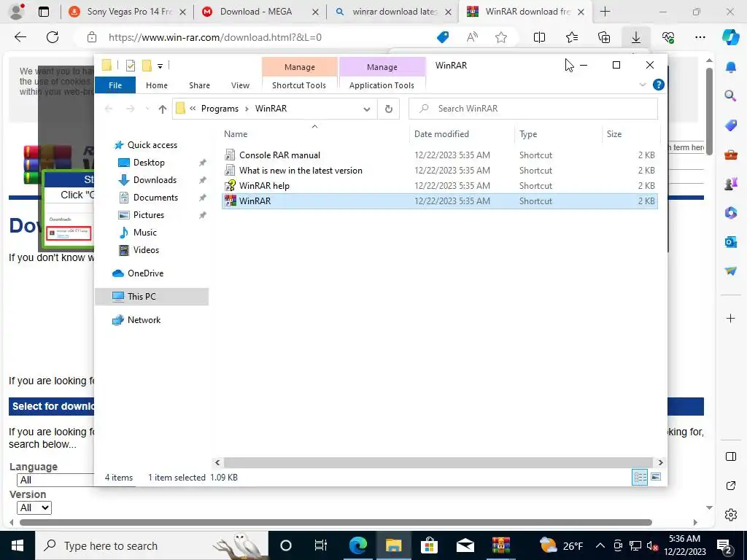The width and height of the screenshot is (747, 560).
Task: Add page to favorites star icon
Action: tap(500, 37)
